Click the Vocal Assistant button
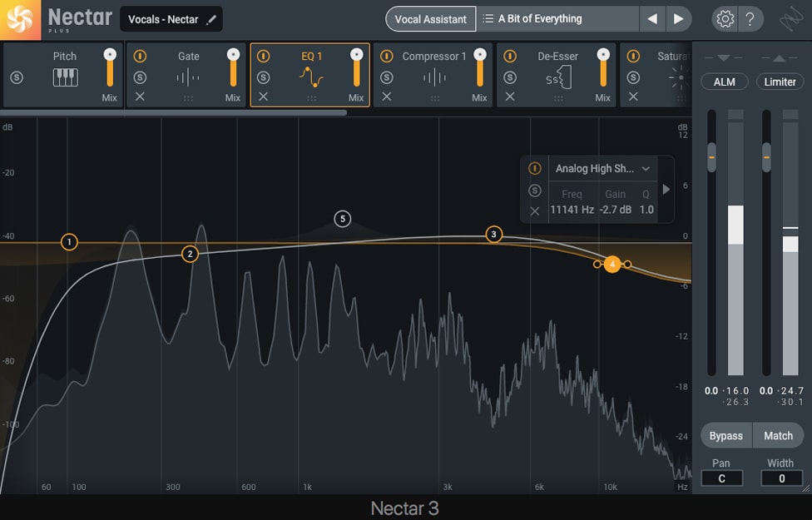Image resolution: width=812 pixels, height=520 pixels. [430, 19]
